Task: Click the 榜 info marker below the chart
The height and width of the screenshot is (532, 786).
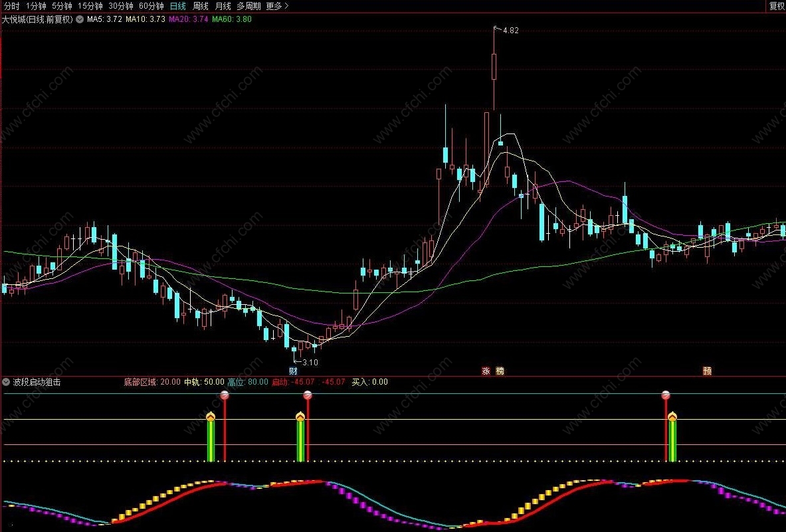Action: click(x=500, y=371)
